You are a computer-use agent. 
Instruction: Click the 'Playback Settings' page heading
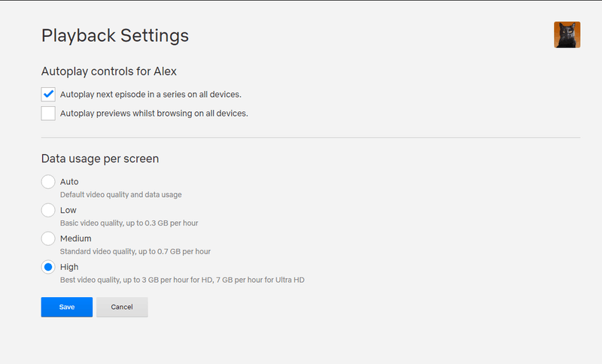(114, 35)
